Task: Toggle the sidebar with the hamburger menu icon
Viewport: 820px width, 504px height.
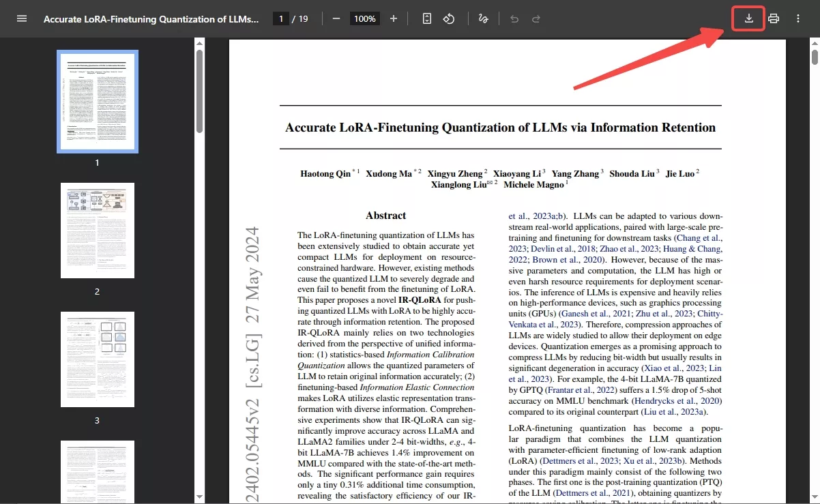Action: pyautogui.click(x=22, y=18)
